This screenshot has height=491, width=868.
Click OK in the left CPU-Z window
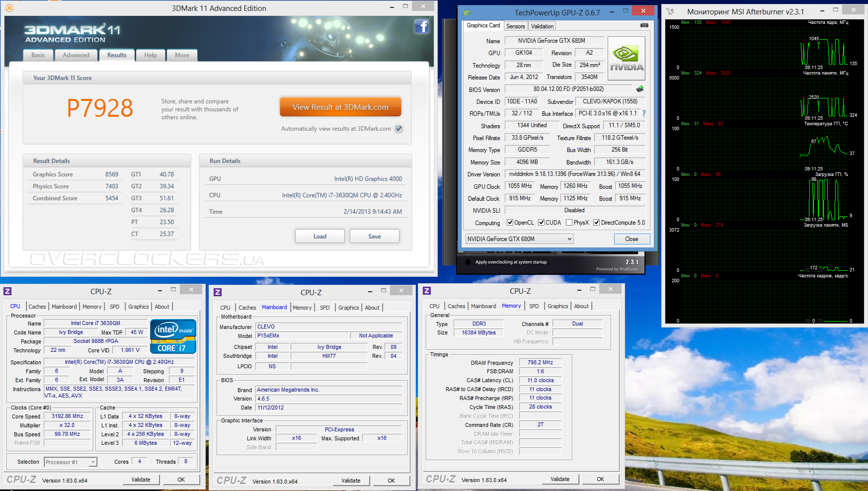pyautogui.click(x=181, y=480)
